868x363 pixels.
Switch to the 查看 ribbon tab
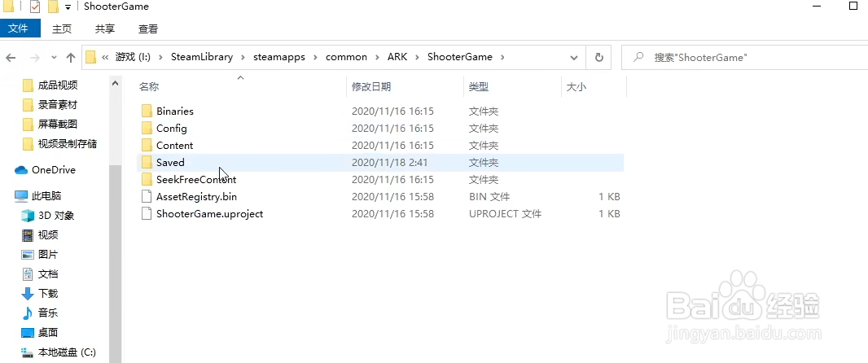pyautogui.click(x=148, y=28)
